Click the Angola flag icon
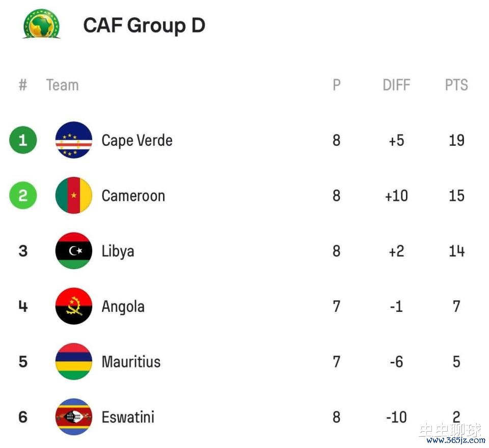Viewport: 489px width, 448px height. 74,306
